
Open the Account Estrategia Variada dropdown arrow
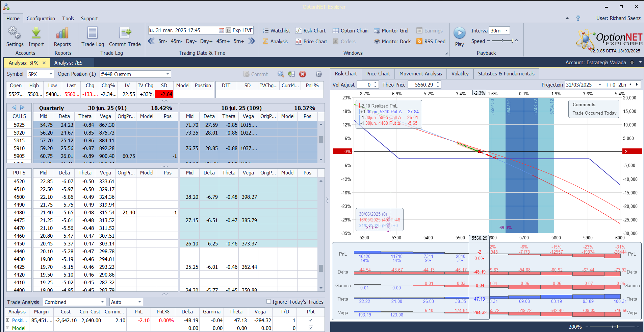[640, 62]
